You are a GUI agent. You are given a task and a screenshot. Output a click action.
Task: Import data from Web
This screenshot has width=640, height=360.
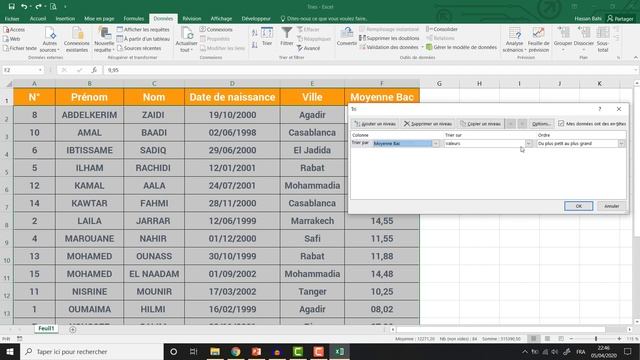[12, 39]
